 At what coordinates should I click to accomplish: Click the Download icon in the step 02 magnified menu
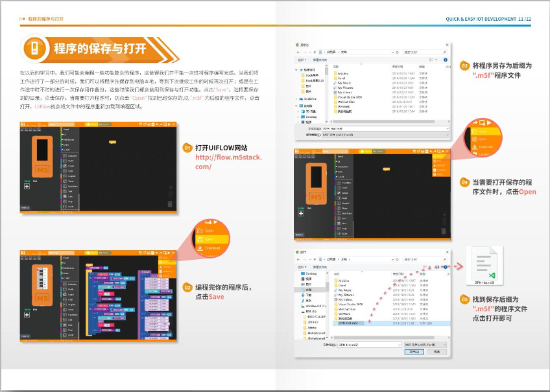200,248
